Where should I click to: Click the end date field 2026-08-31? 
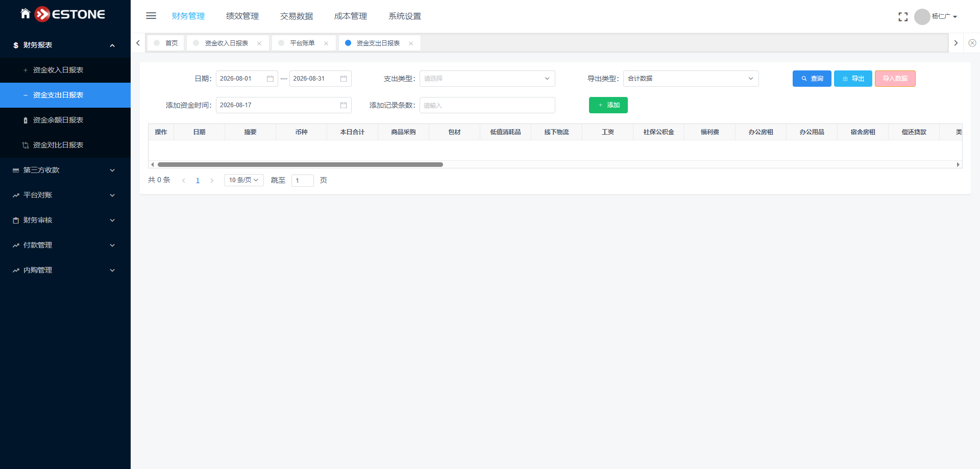click(x=321, y=79)
